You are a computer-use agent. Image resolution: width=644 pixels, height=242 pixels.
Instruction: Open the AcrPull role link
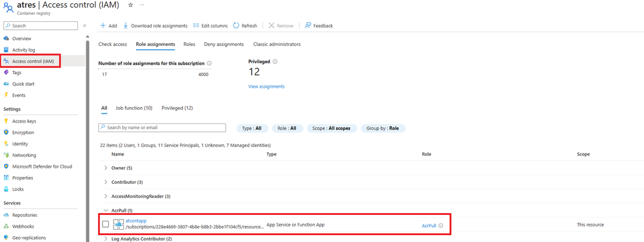pos(429,226)
